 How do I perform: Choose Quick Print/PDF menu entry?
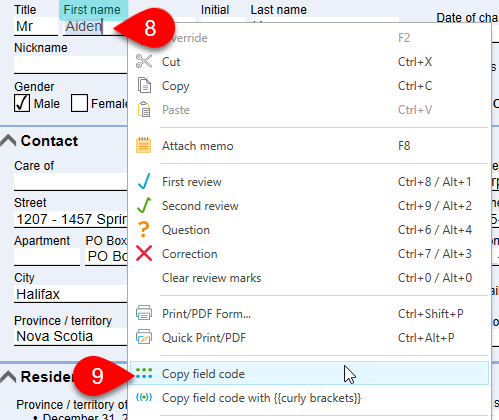(x=309, y=337)
